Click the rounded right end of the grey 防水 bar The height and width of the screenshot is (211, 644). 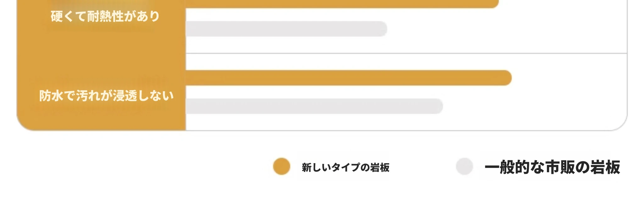[438, 106]
